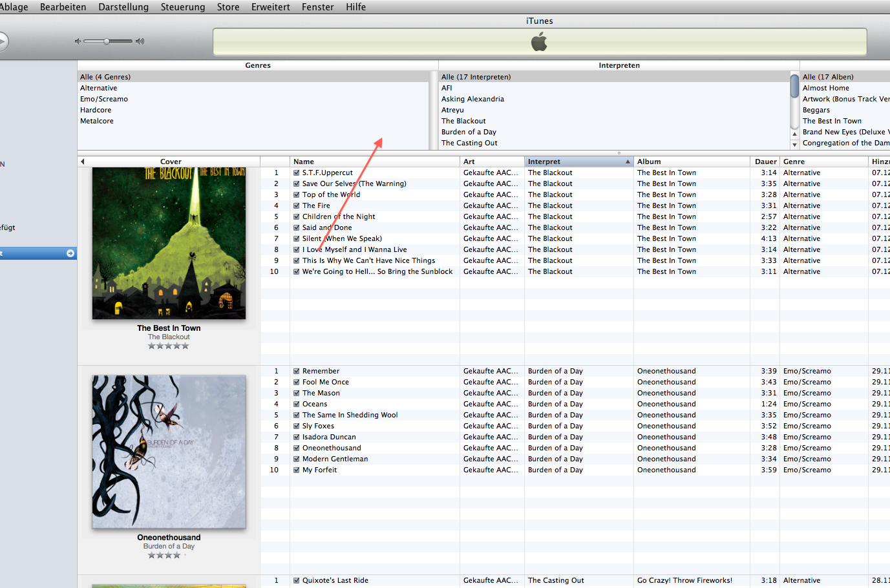Select The Blackout in artist browser
The height and width of the screenshot is (588, 890).
(614, 121)
